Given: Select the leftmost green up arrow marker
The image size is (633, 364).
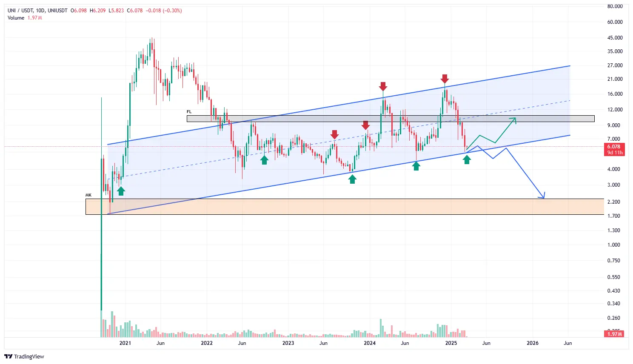Looking at the screenshot, I should point(121,191).
